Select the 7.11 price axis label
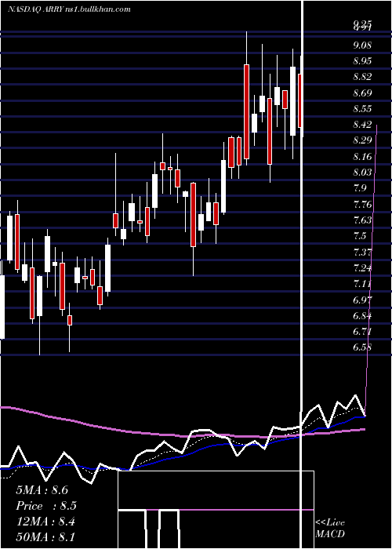Image resolution: width=392 pixels, height=549 pixels. (362, 284)
